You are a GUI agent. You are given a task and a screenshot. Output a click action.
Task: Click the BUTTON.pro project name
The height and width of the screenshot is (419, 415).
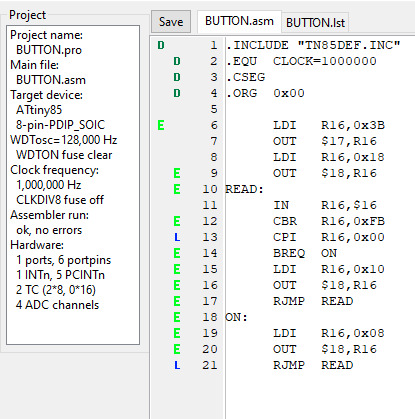[49, 50]
